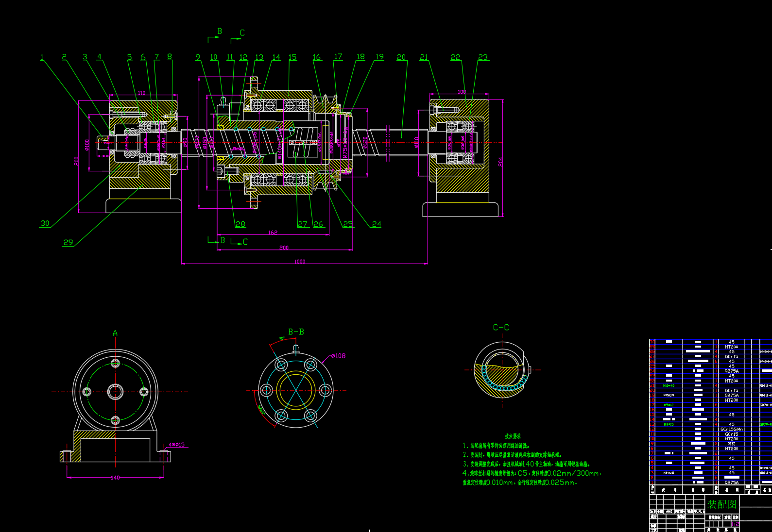The height and width of the screenshot is (532, 772).
Task: Click the B-B section view title
Action: (x=296, y=332)
